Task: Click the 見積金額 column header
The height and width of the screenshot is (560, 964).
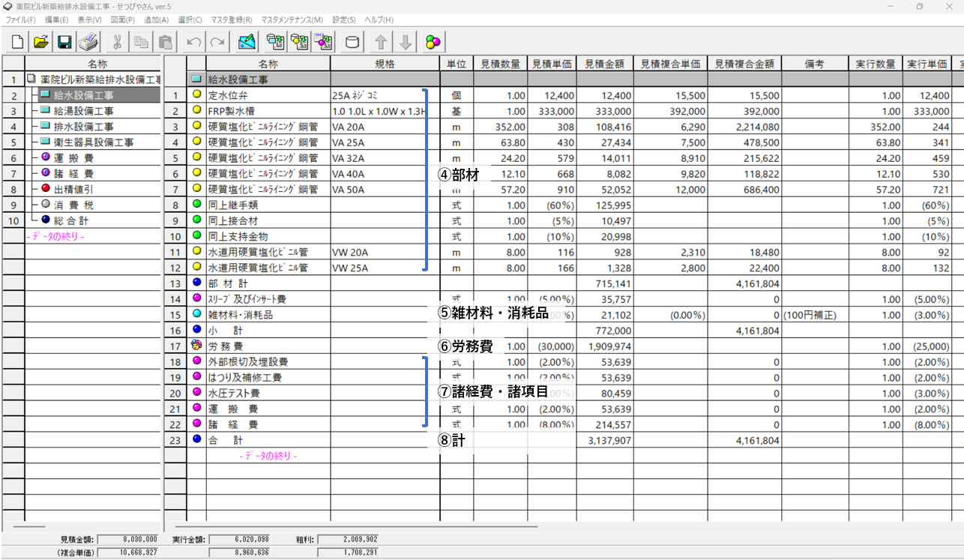Action: coord(606,64)
